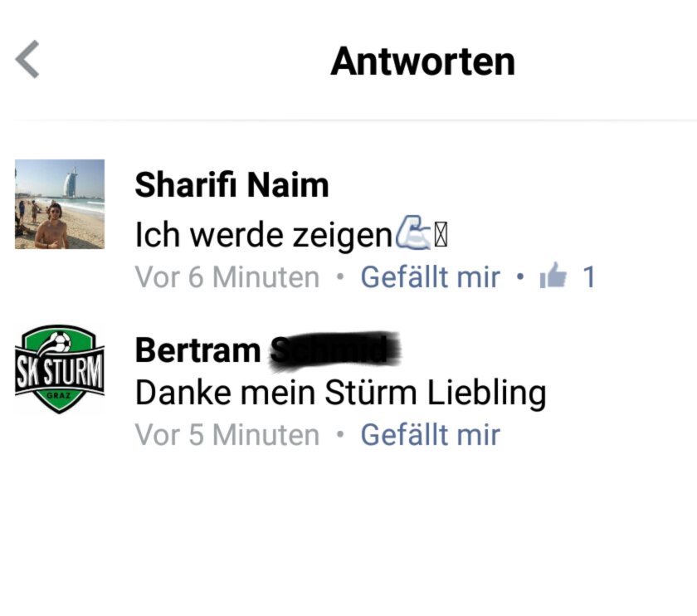Viewport: 697px width, 616px height.
Task: Go back using the left chevron arrow
Action: (27, 59)
